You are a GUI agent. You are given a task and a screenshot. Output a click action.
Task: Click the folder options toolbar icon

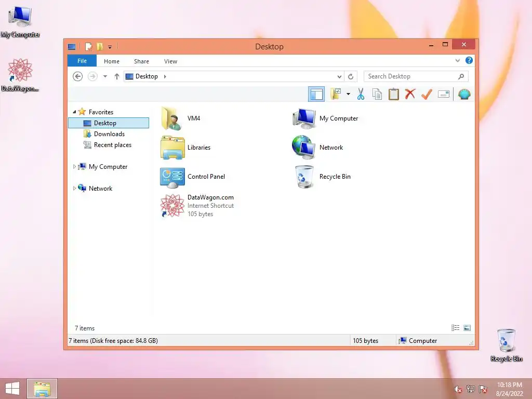pos(336,94)
